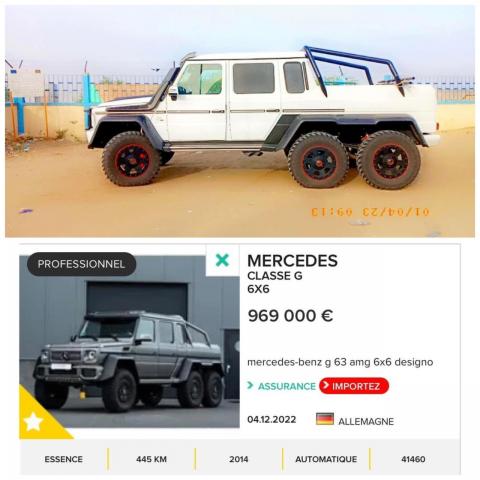Select the 2014 year spec

(239, 459)
